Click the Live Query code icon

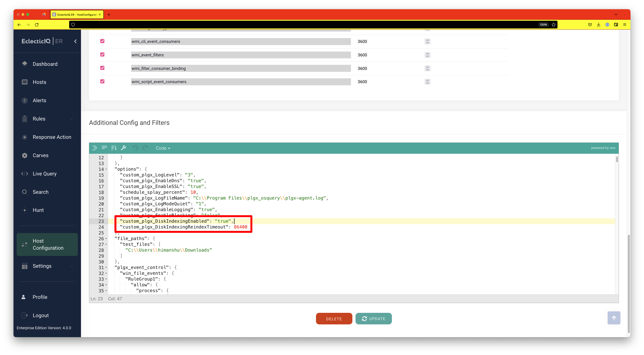pyautogui.click(x=25, y=174)
